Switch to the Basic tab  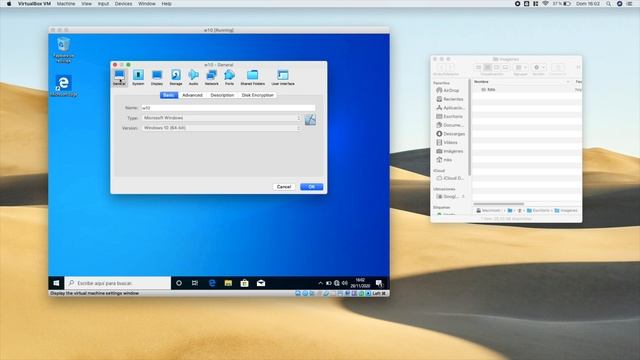coord(169,95)
